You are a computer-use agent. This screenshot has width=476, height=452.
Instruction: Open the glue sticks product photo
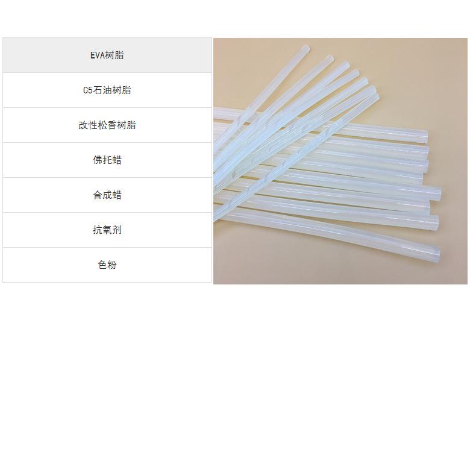(340, 161)
